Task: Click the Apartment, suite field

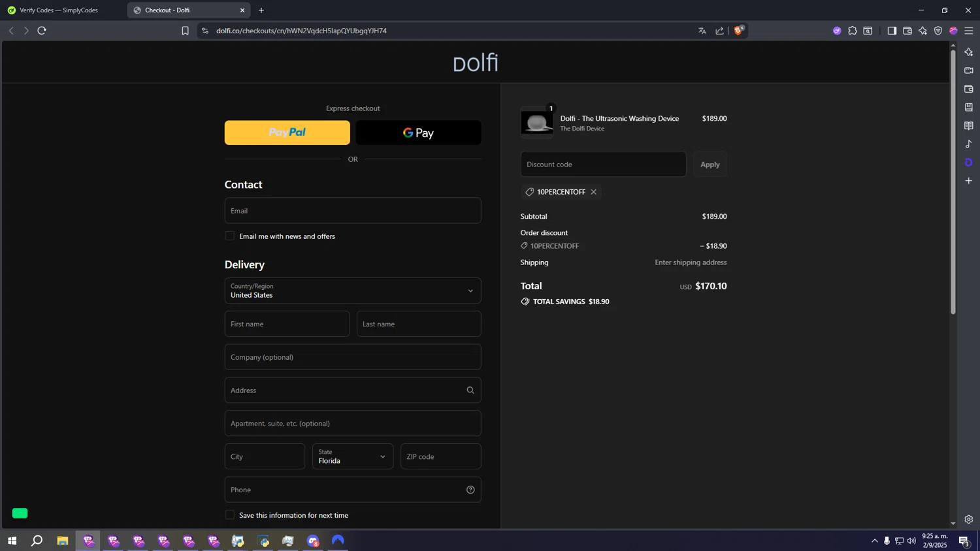Action: 353,424
